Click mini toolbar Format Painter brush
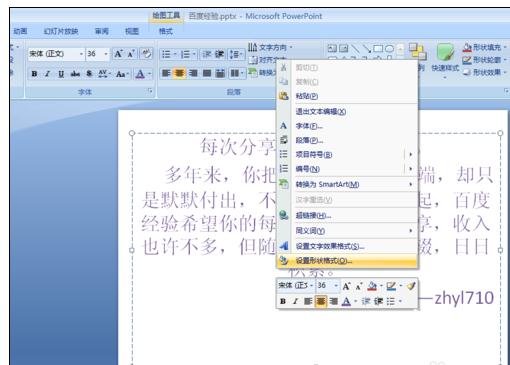Screen dimensions: 510x365 click(x=411, y=286)
